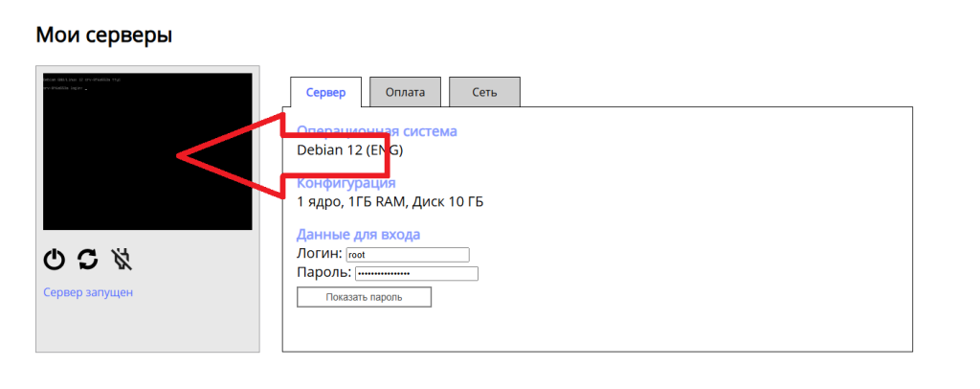980x389 pixels.
Task: Click the Данные для входа heading
Action: tap(358, 235)
